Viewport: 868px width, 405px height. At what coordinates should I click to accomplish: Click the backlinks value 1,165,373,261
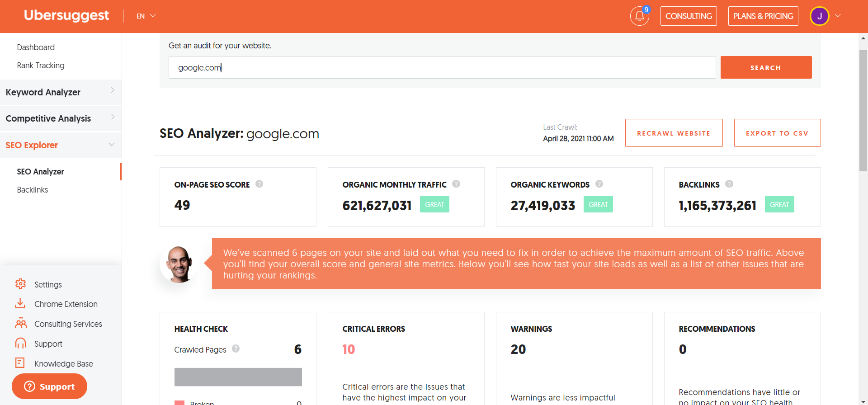[717, 206]
